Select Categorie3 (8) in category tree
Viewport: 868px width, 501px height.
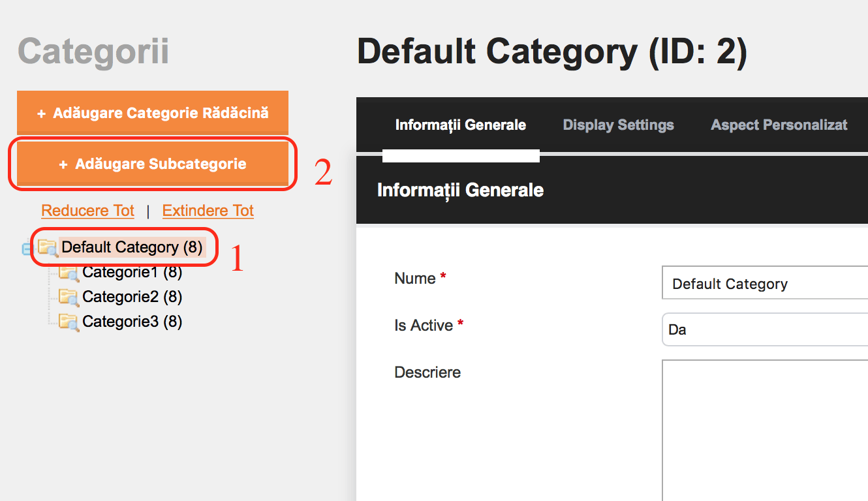[132, 322]
